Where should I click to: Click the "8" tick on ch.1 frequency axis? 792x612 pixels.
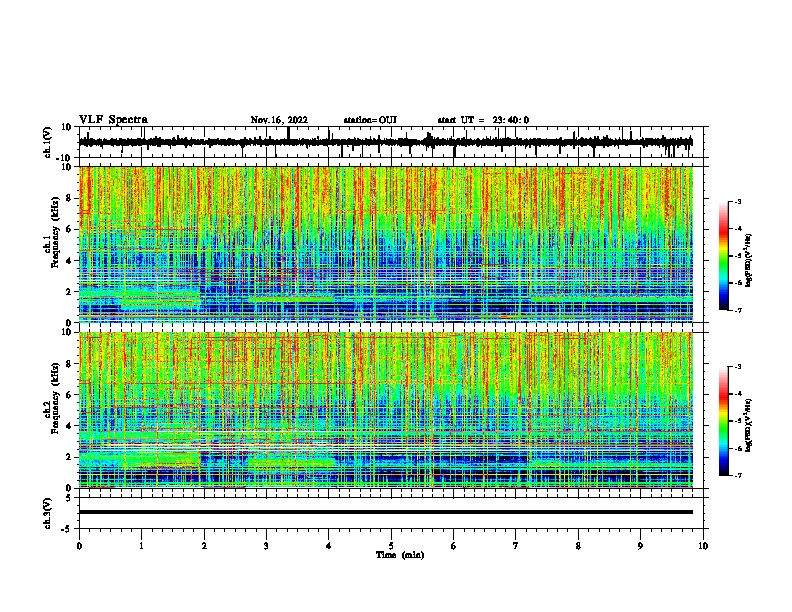coord(70,198)
